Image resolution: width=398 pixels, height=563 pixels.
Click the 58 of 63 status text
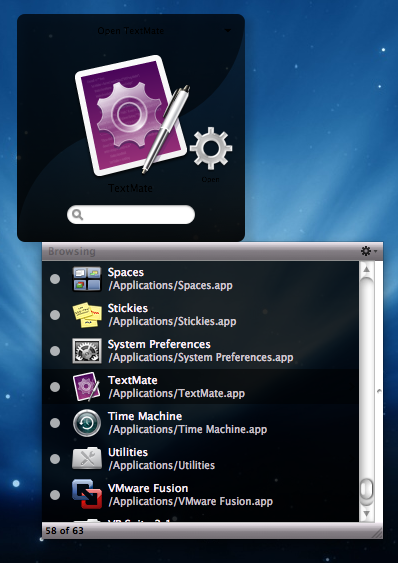coord(65,531)
